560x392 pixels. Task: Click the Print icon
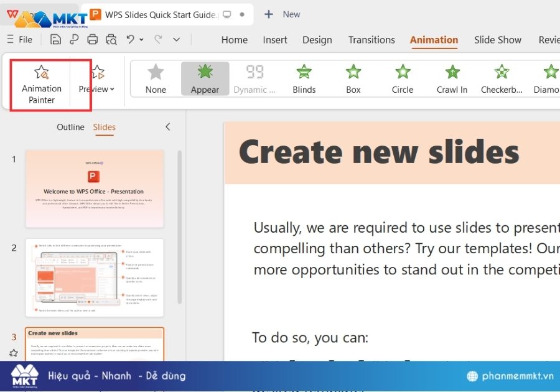93,39
